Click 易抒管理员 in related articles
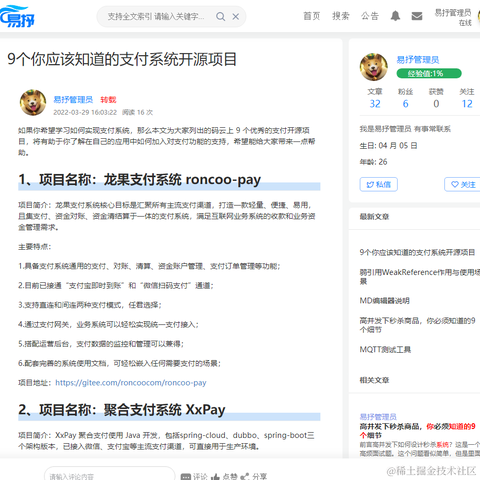The height and width of the screenshot is (480, 480). 378,417
